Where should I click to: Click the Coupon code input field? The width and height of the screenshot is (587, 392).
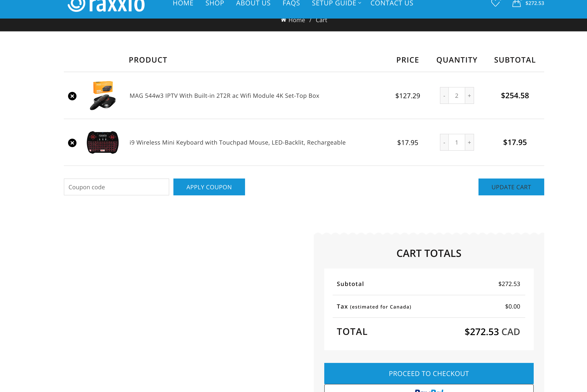[x=117, y=187]
